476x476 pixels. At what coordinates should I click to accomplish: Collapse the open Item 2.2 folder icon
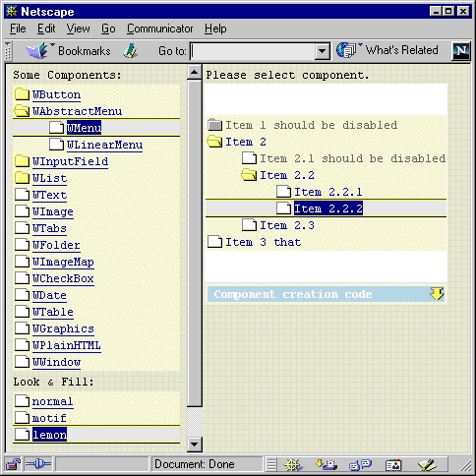[249, 175]
